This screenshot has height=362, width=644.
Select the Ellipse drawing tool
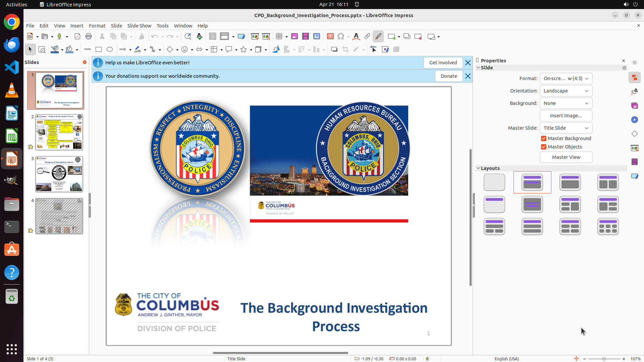(x=110, y=50)
